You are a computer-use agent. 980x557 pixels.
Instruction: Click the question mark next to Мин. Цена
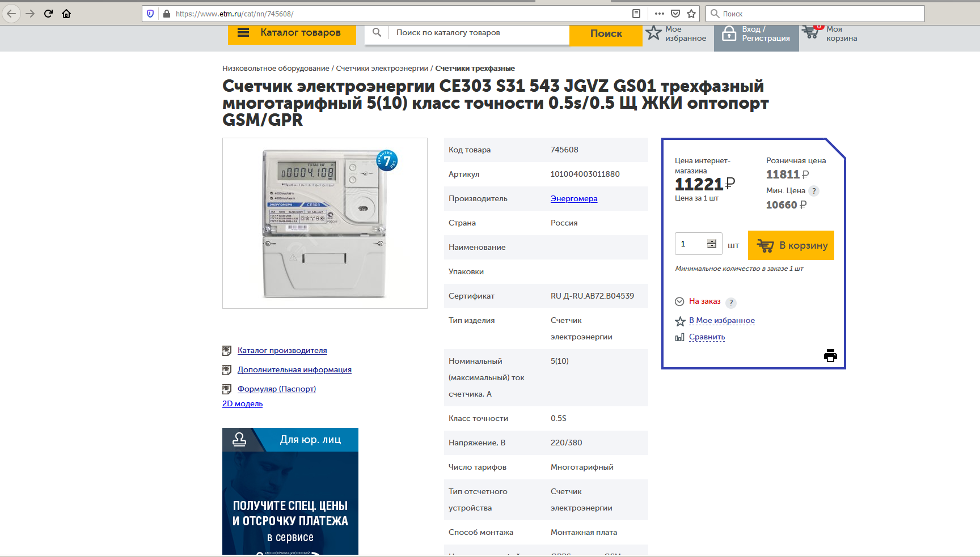point(814,191)
